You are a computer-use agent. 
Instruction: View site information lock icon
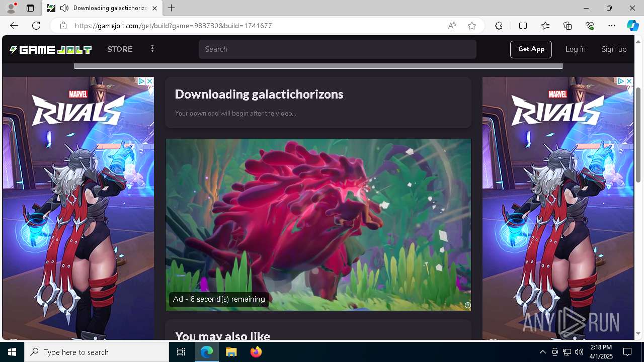63,26
